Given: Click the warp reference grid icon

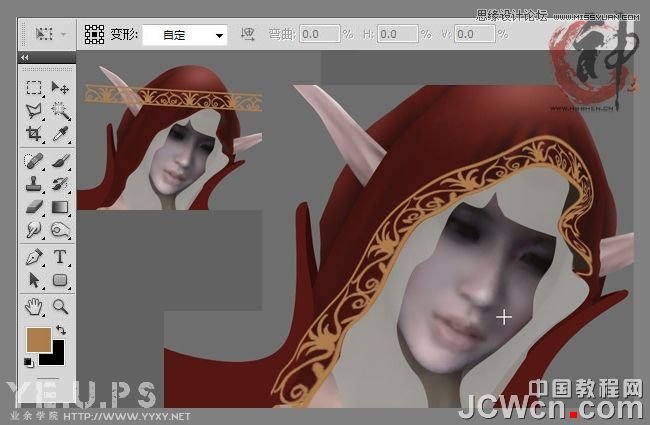Looking at the screenshot, I should coord(94,34).
